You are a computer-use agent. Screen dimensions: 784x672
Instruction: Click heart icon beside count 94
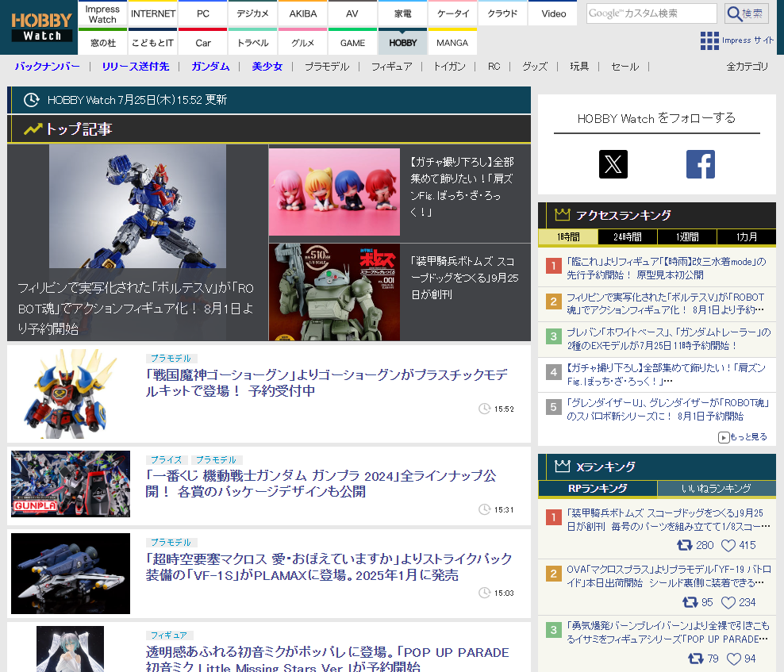click(x=733, y=659)
